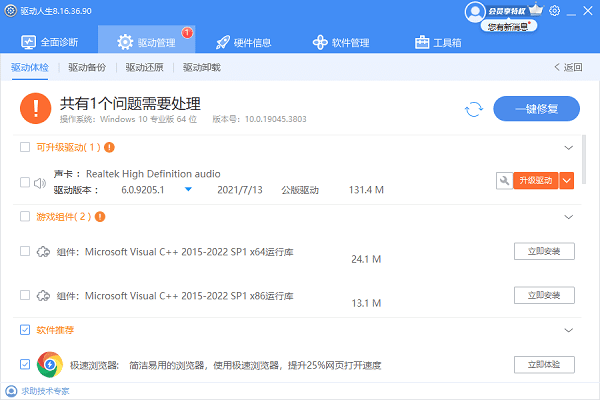Viewport: 600px width, 400px height.
Task: Open dropdown arrow next to 升级驱动
Action: (567, 180)
